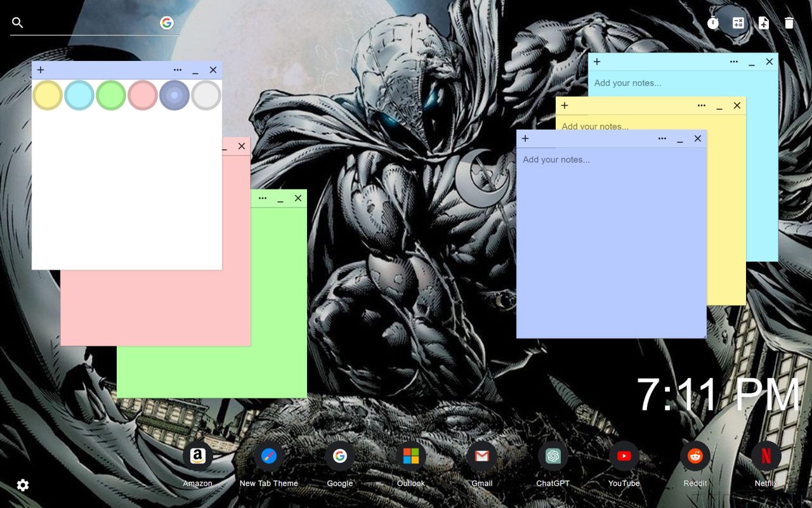This screenshot has height=508, width=812.
Task: Select the purple-blue note color swatch
Action: (x=174, y=95)
